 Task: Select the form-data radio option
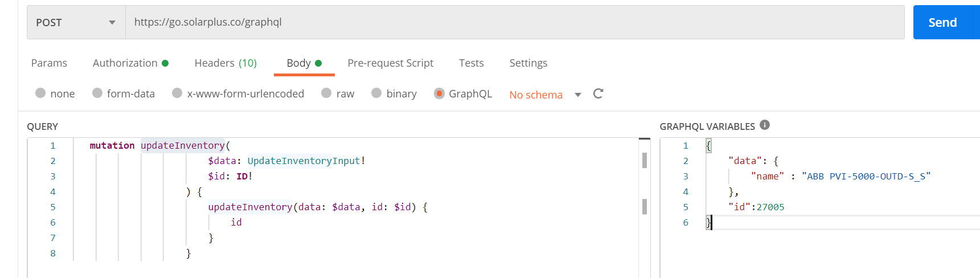pyautogui.click(x=97, y=93)
